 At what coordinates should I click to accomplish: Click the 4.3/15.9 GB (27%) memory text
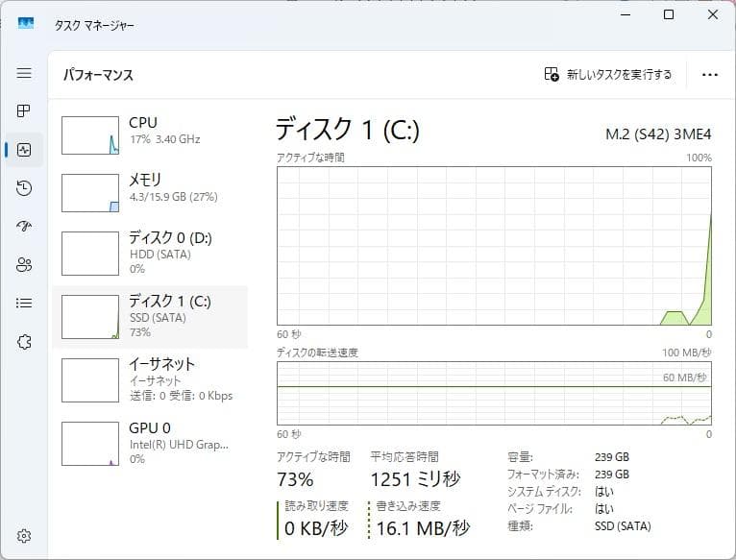click(174, 197)
